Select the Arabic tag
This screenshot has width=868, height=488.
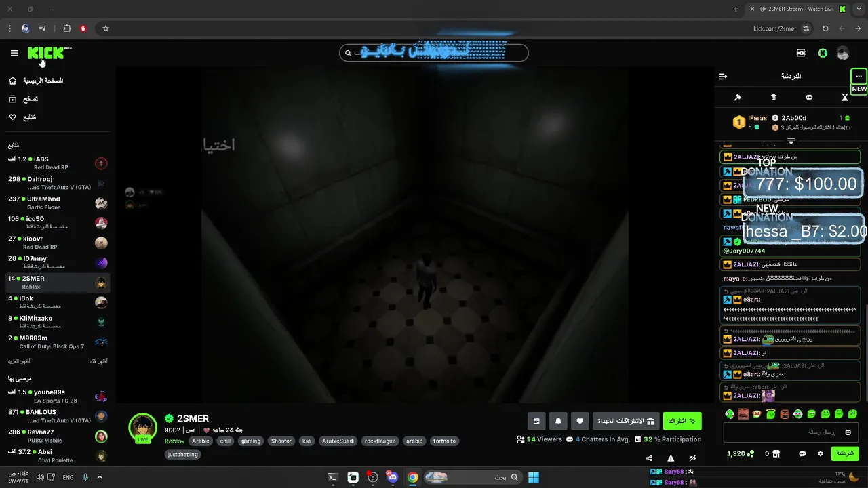tap(201, 441)
